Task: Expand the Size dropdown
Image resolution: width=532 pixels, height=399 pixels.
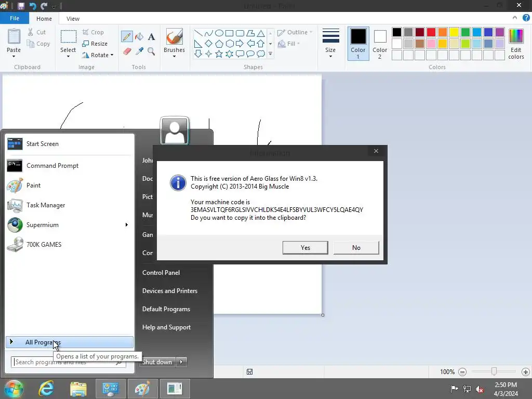Action: coord(330,56)
